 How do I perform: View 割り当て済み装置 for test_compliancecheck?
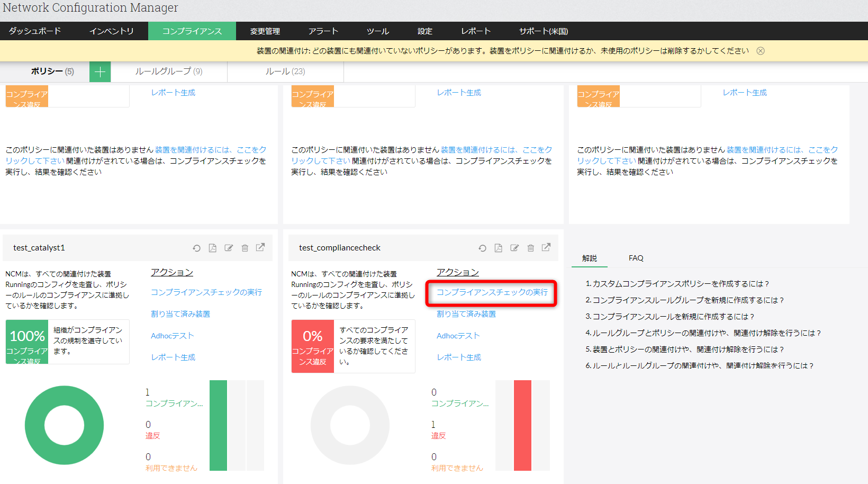466,314
